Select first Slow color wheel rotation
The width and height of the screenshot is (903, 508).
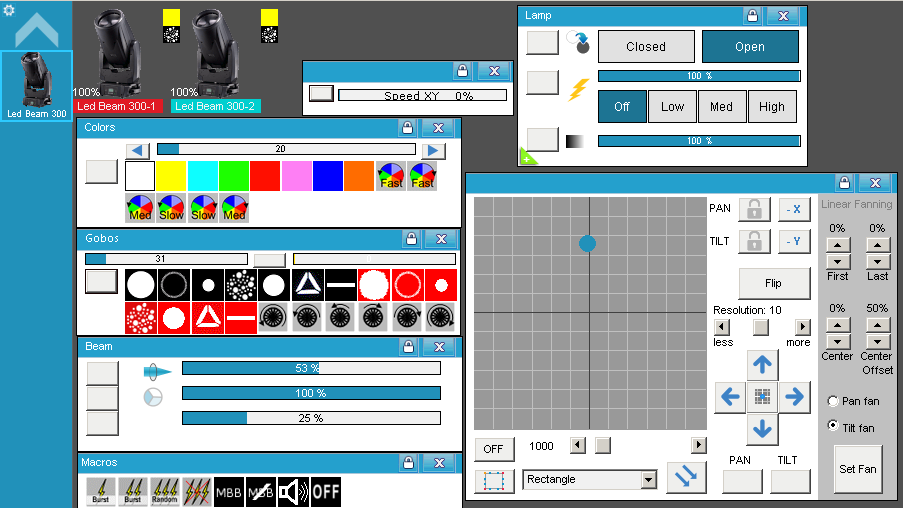pos(171,207)
